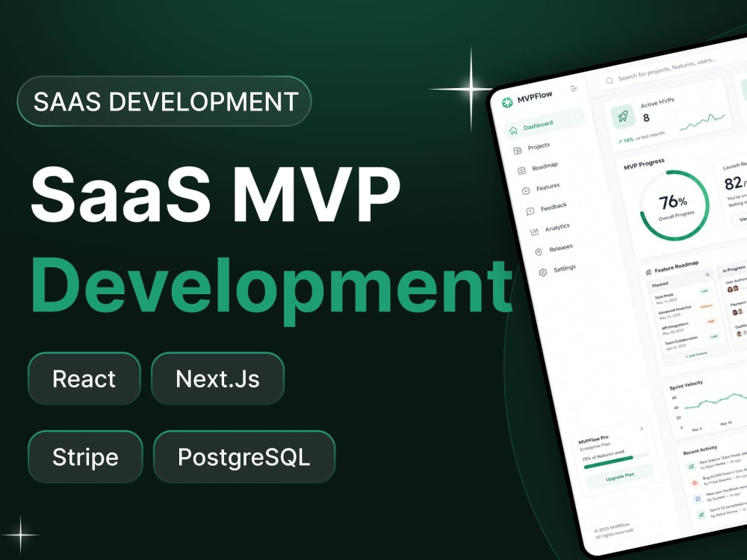The width and height of the screenshot is (747, 560).
Task: Click the Features sidebar icon
Action: pyautogui.click(x=526, y=191)
